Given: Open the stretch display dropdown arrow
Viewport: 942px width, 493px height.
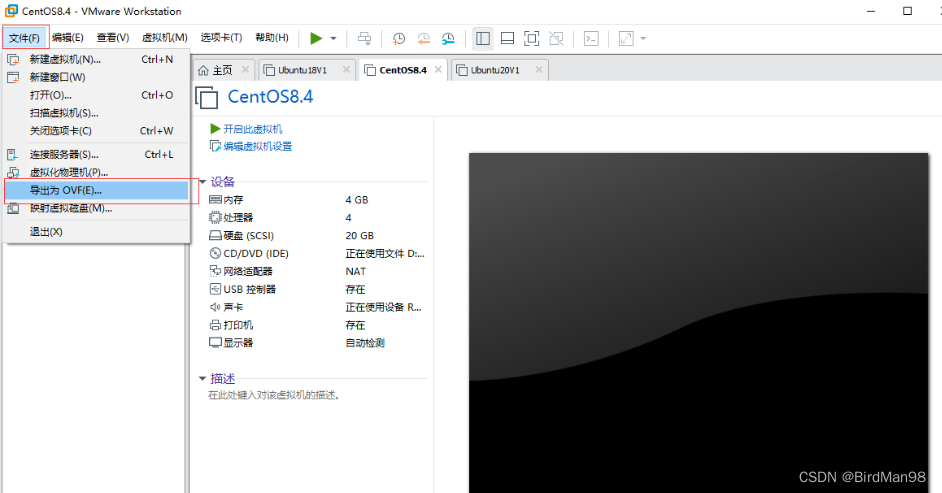Looking at the screenshot, I should [643, 38].
